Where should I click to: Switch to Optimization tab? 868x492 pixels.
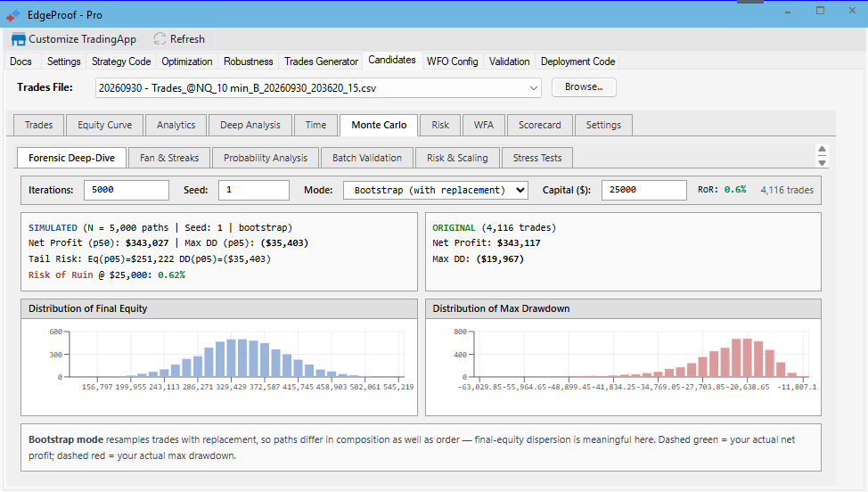point(187,61)
